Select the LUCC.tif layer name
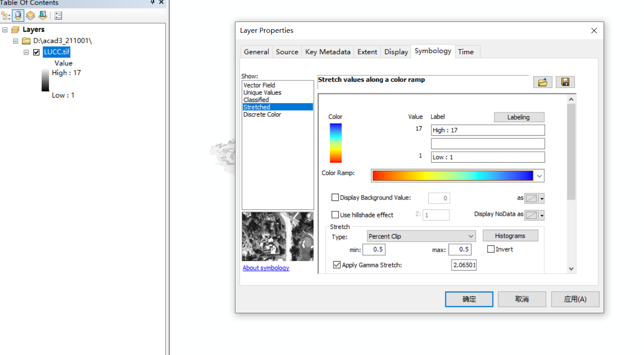The width and height of the screenshot is (644, 355). [57, 52]
